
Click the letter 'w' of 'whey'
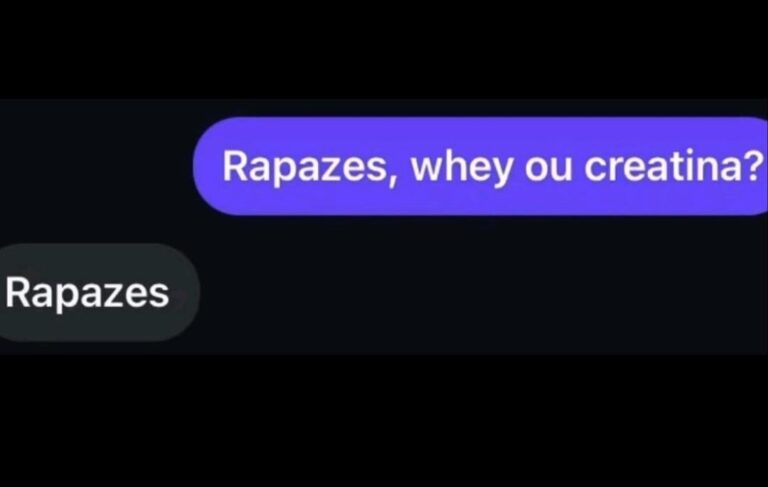[427, 170]
